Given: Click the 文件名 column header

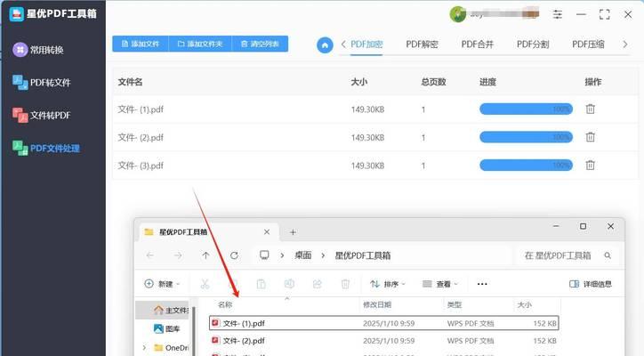Looking at the screenshot, I should (130, 82).
